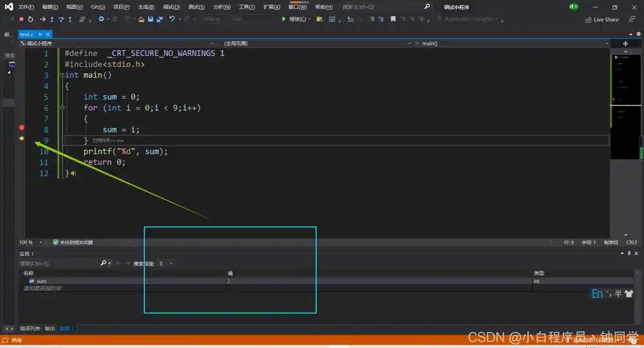
Task: Click the Save file icon in toolbar
Action: pos(151,19)
